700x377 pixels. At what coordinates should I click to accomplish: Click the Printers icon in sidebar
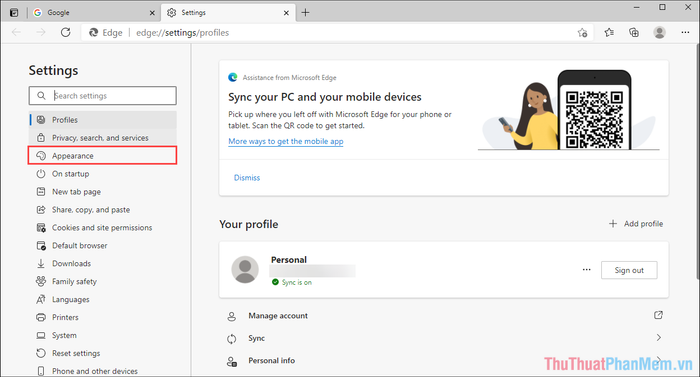pyautogui.click(x=41, y=317)
